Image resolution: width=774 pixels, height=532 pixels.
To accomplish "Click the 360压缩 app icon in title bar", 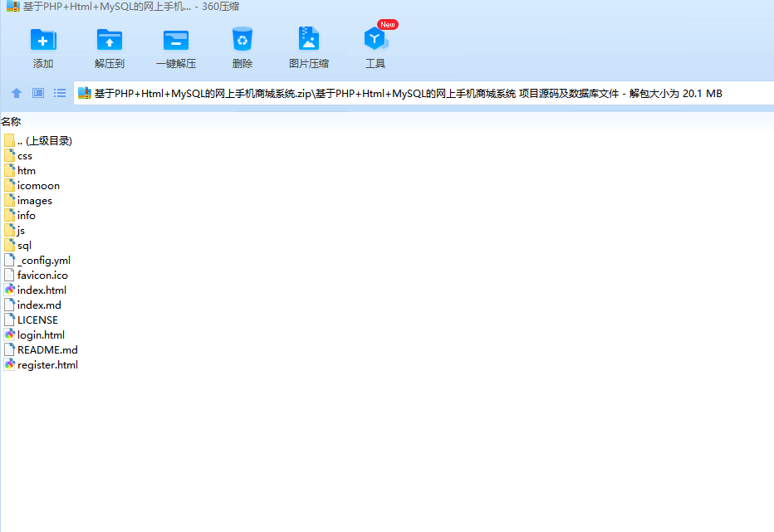I will [12, 7].
